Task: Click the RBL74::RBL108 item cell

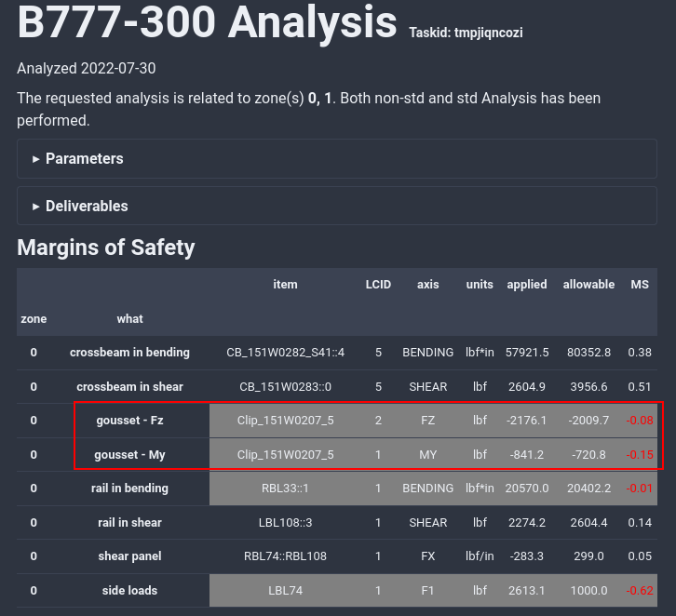Action: 285,556
